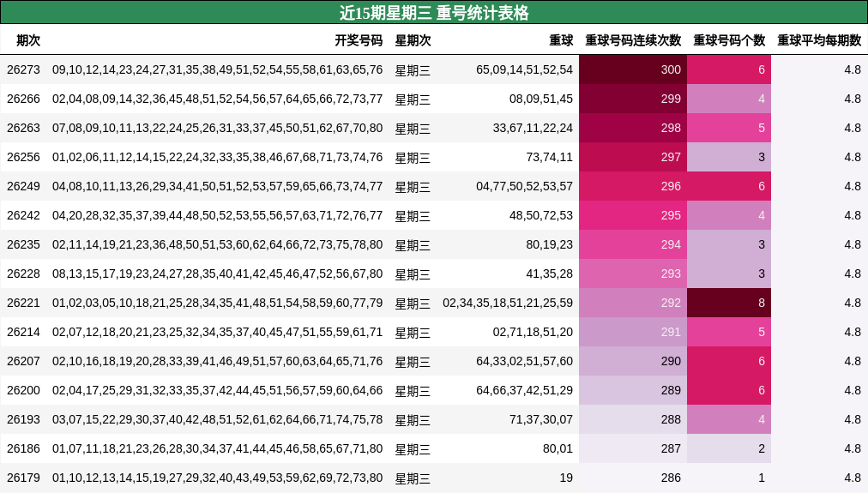Click repeat balls cell 41,35,28
This screenshot has width=868, height=493.
549,274
